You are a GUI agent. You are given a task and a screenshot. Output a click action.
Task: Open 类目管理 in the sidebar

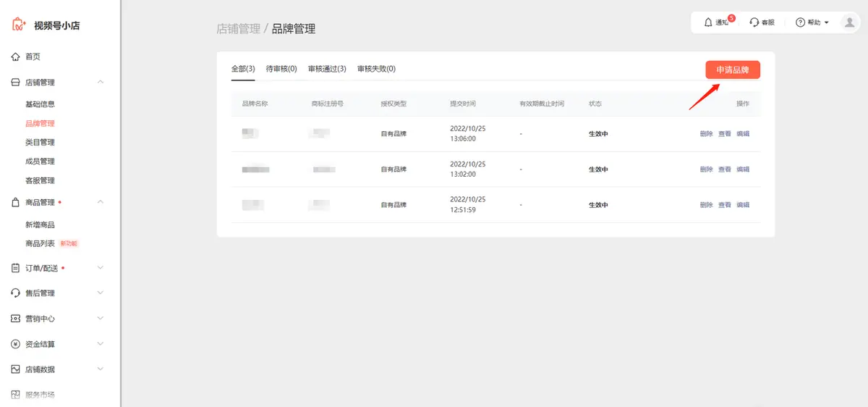tap(40, 142)
